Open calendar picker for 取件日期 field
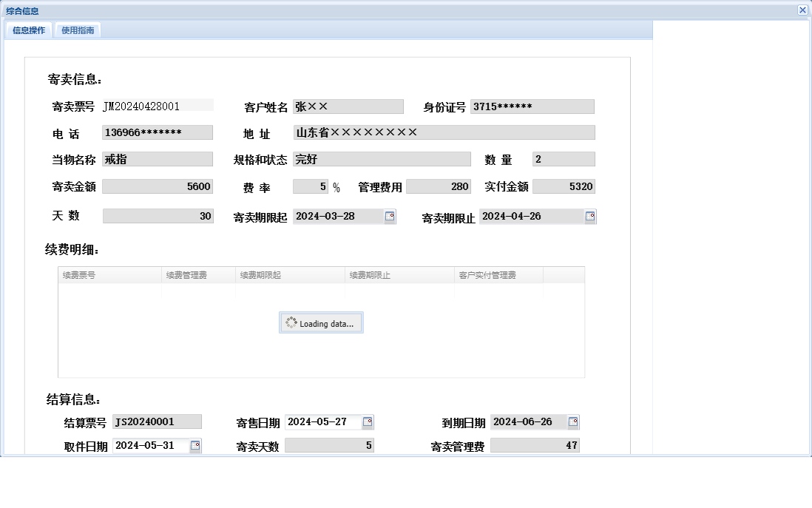The width and height of the screenshot is (812, 508). 194,444
